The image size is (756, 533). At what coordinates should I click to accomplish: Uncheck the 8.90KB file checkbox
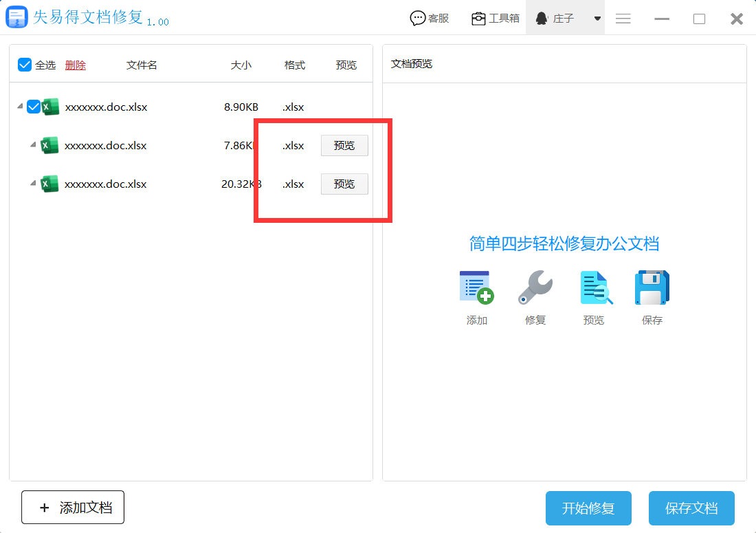point(33,107)
